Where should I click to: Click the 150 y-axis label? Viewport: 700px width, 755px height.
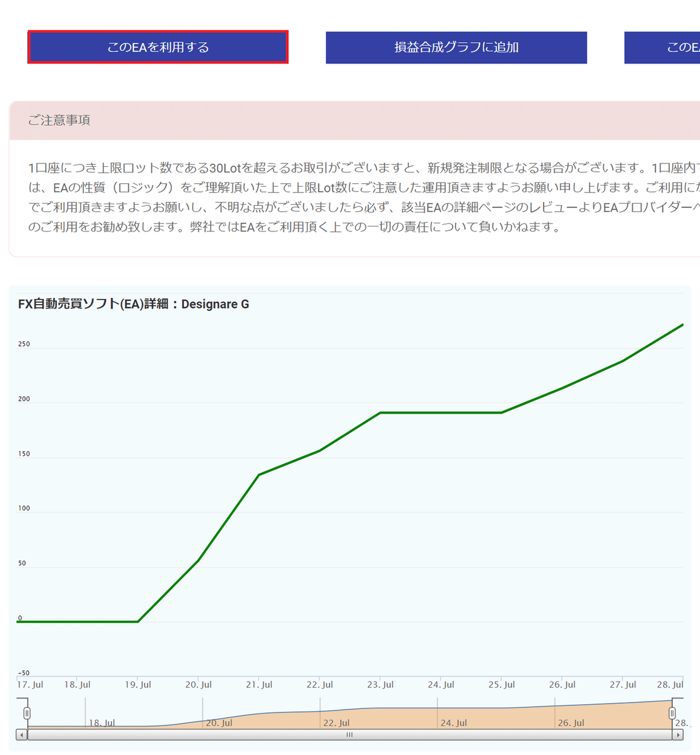click(x=24, y=454)
